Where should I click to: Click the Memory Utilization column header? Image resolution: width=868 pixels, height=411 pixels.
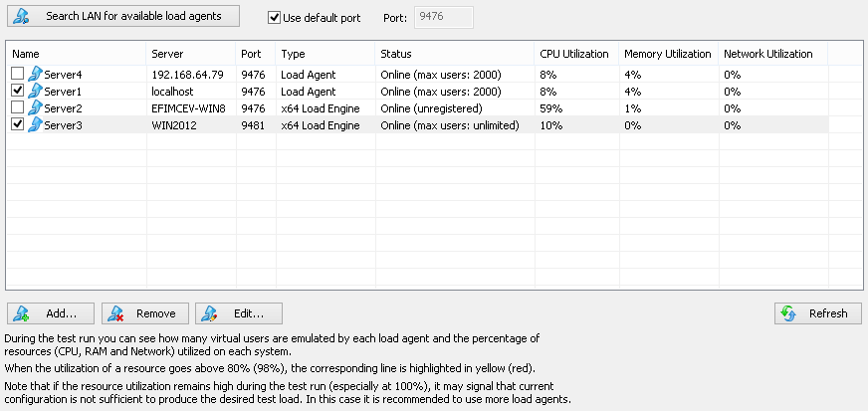[x=669, y=54]
